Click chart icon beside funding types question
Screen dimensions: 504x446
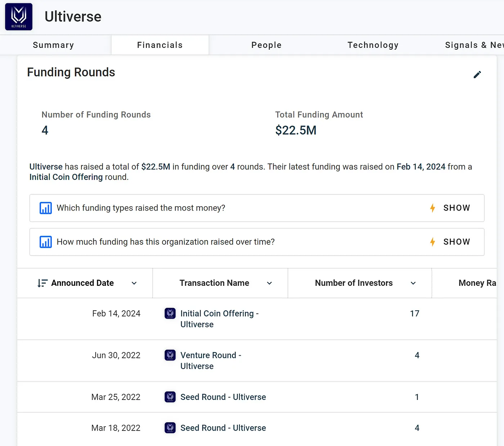(x=46, y=208)
